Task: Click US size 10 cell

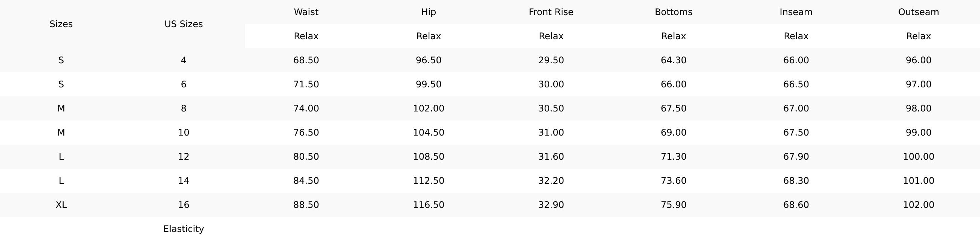Action: 183,133
